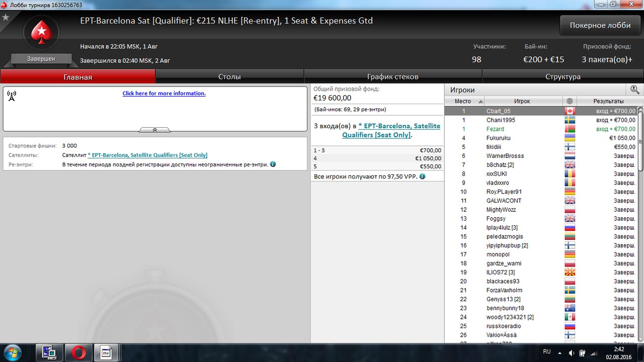Click RU language indicator in taskbar
This screenshot has width=644, height=362.
547,351
